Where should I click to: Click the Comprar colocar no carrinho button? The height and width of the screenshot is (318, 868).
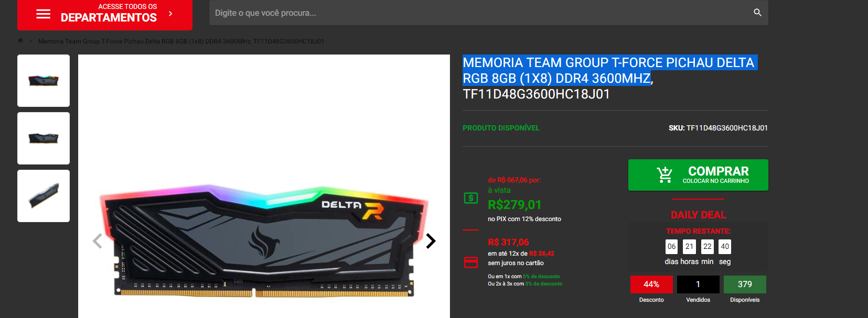point(698,175)
